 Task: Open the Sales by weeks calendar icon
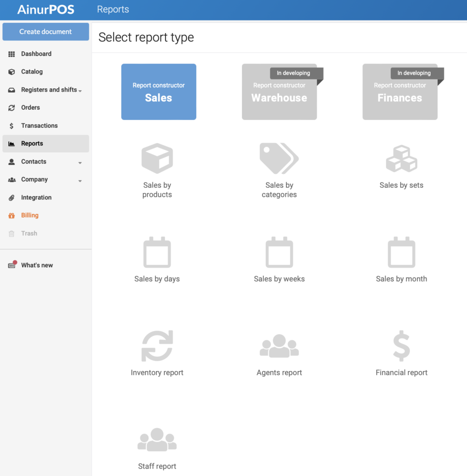tap(279, 252)
